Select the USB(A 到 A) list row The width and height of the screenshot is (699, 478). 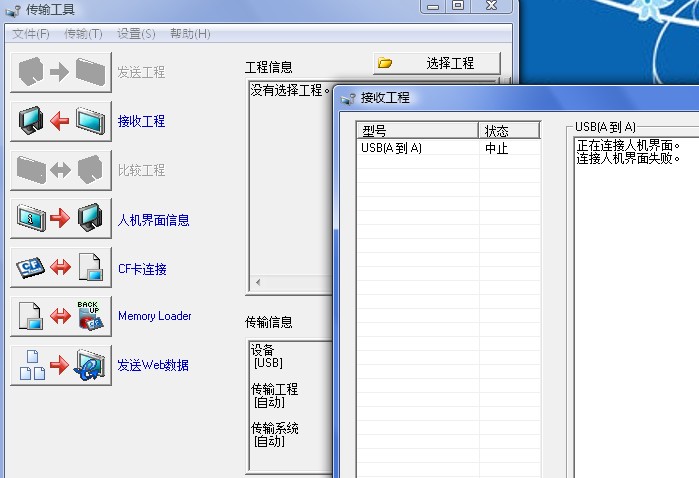point(417,148)
